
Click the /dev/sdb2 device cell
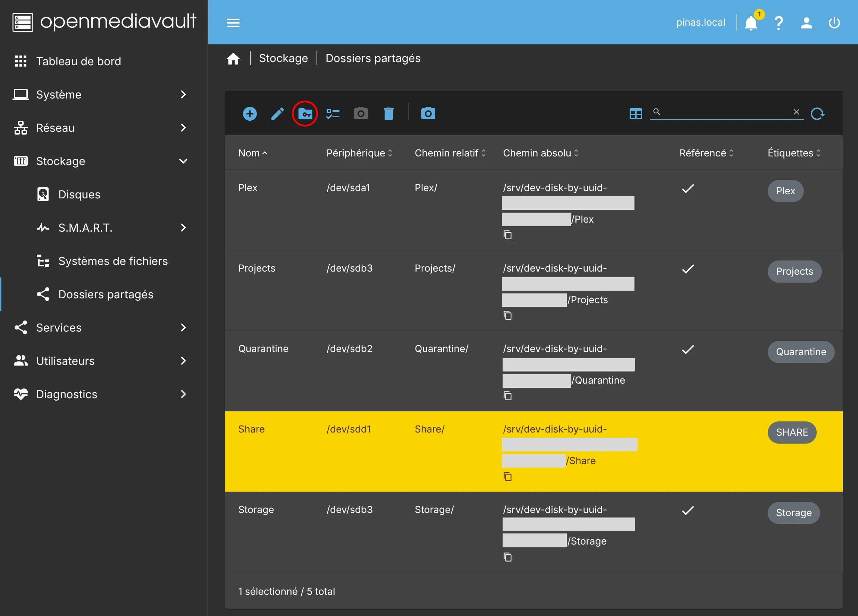[350, 349]
